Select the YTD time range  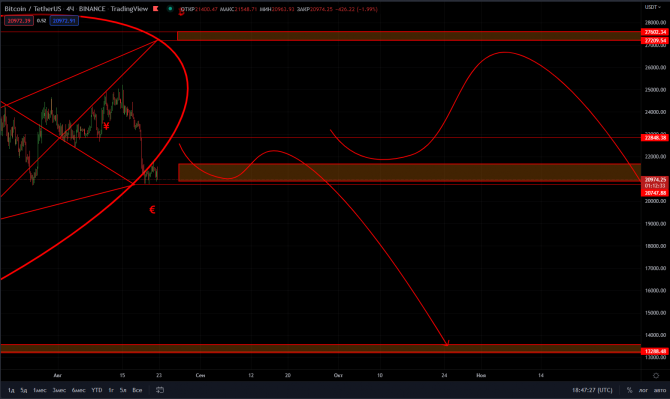point(97,390)
